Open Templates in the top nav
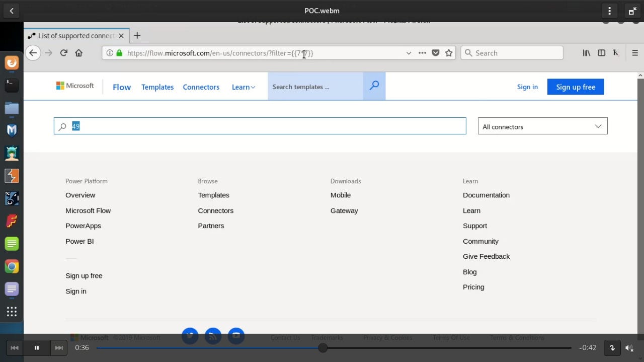The width and height of the screenshot is (644, 362). click(157, 87)
